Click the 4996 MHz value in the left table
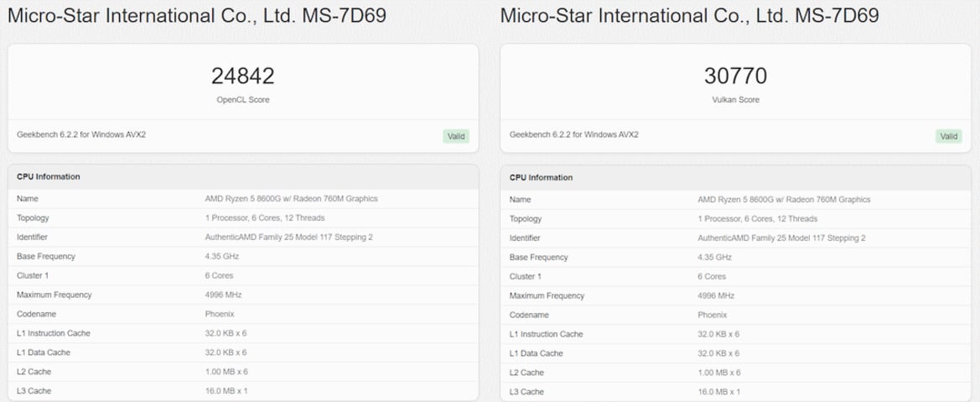This screenshot has height=402, width=980. pos(223,295)
